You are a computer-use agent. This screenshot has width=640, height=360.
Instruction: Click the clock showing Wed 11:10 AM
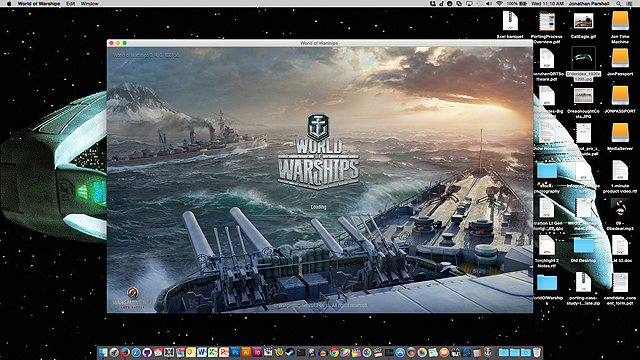(x=547, y=3)
